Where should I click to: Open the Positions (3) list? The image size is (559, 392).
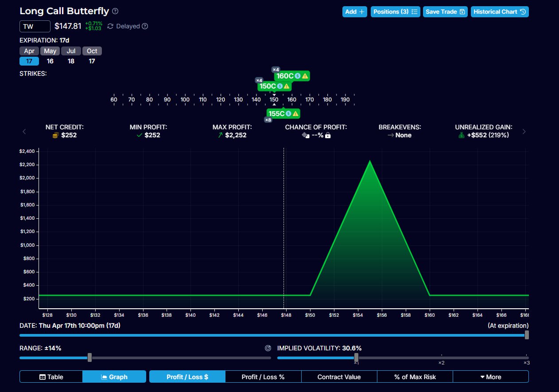395,12
